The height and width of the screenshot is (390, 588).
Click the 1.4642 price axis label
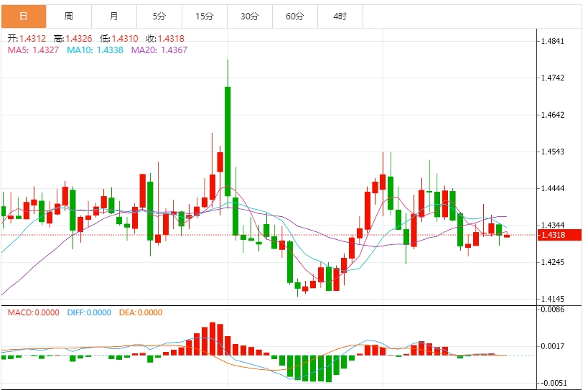coord(553,115)
